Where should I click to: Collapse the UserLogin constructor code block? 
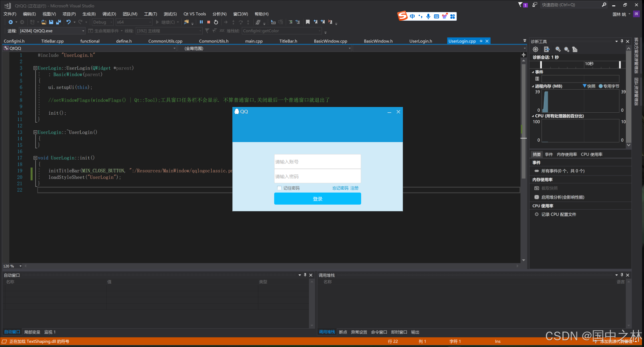pyautogui.click(x=35, y=68)
